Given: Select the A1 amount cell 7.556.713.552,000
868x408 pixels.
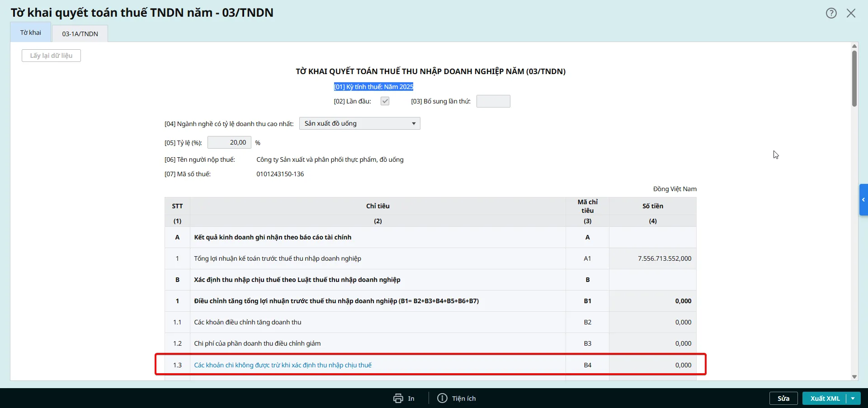Looking at the screenshot, I should click(x=653, y=258).
